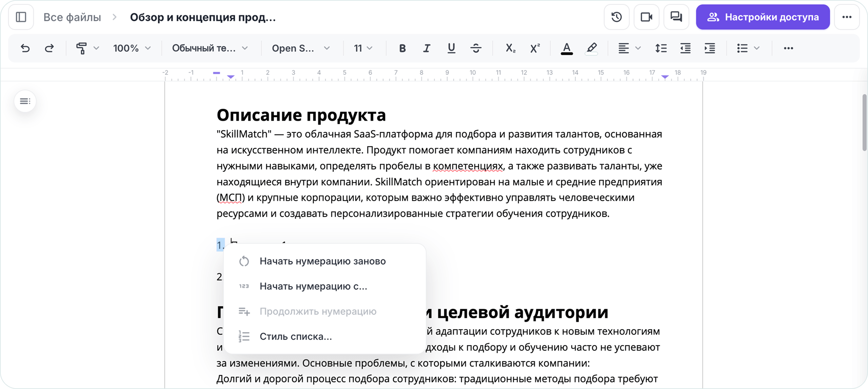Toggle strikethrough formatting
Screen dimensions: 868x389
[x=476, y=48]
